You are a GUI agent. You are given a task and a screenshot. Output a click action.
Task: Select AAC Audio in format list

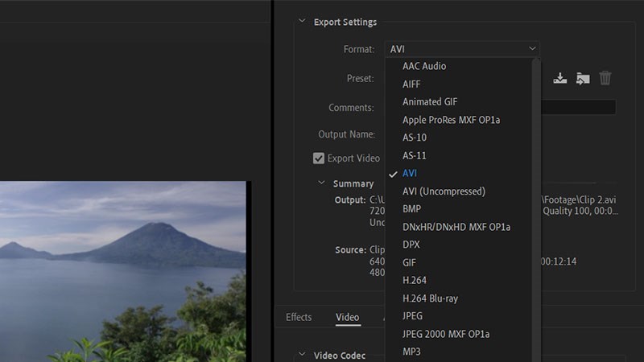[x=424, y=66]
